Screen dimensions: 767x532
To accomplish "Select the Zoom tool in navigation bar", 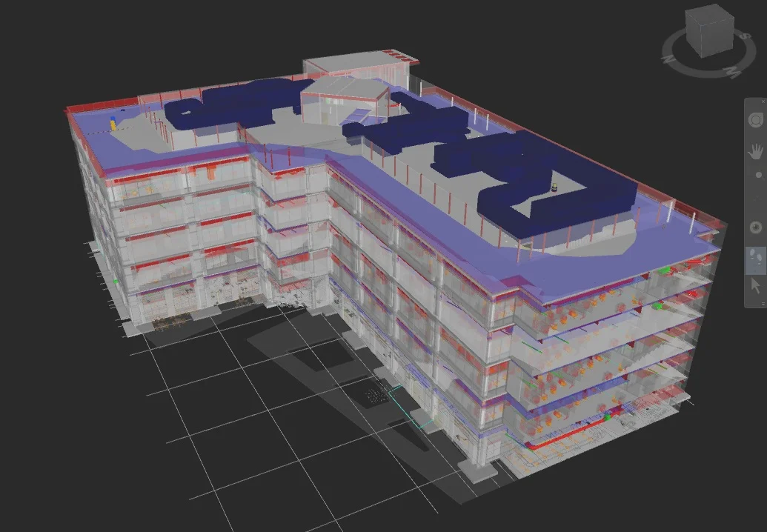I will point(757,175).
